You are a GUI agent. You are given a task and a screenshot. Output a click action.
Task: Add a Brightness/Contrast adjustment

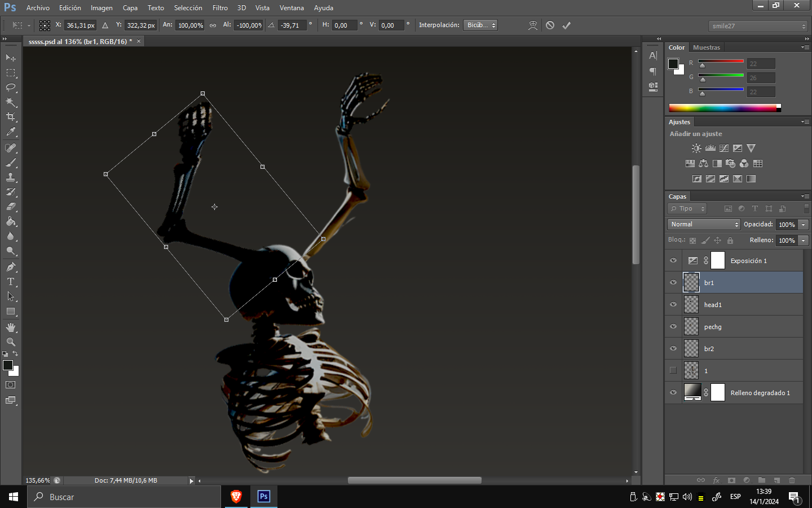pos(696,148)
